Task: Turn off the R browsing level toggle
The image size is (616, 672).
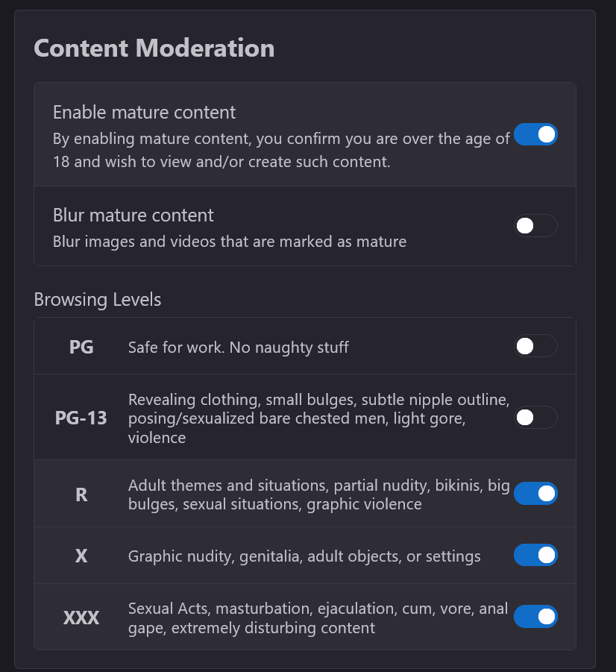Action: [x=535, y=493]
